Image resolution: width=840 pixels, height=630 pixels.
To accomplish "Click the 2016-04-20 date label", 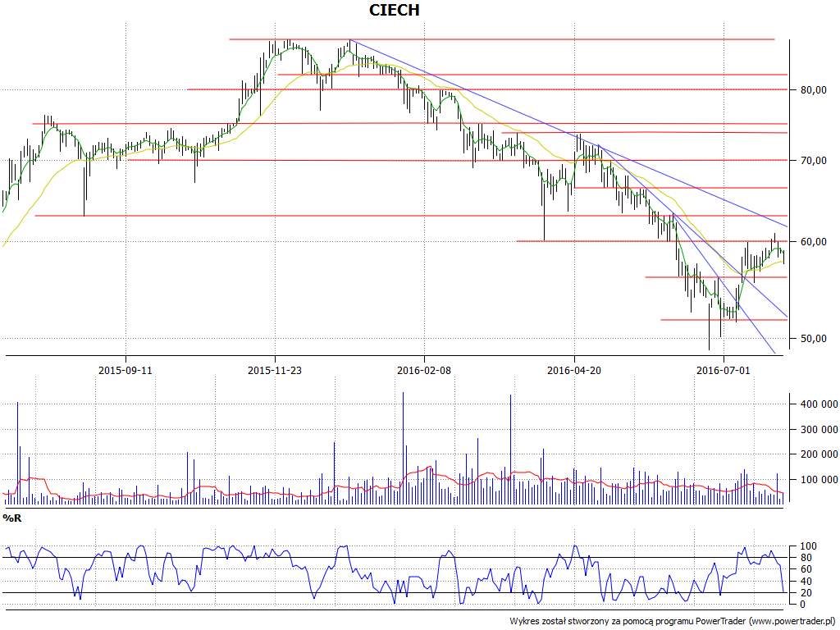I will tap(573, 370).
